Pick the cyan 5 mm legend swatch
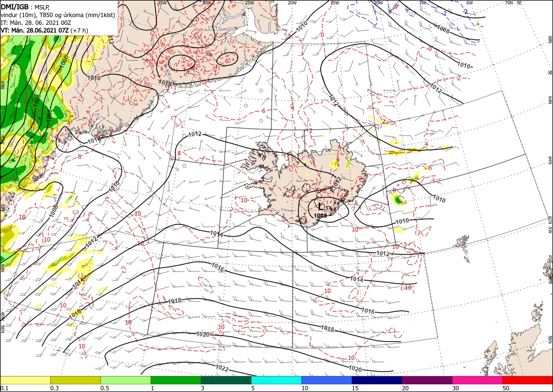 click(276, 380)
